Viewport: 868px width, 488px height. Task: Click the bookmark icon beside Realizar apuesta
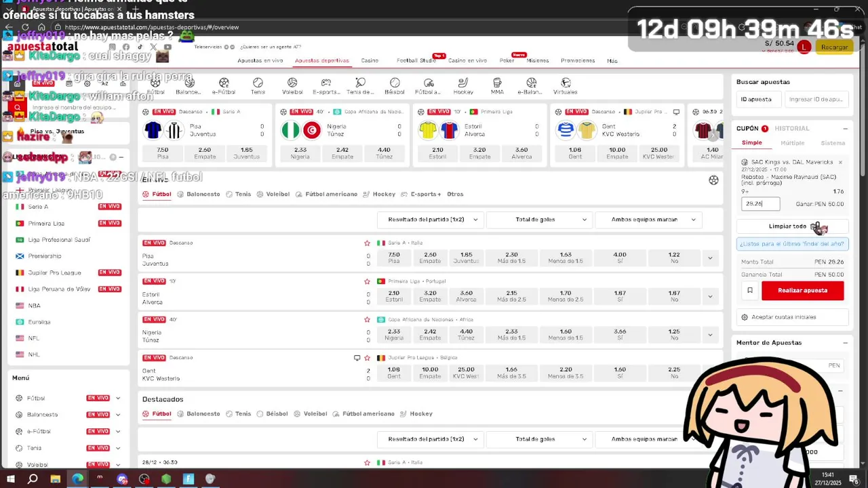749,290
